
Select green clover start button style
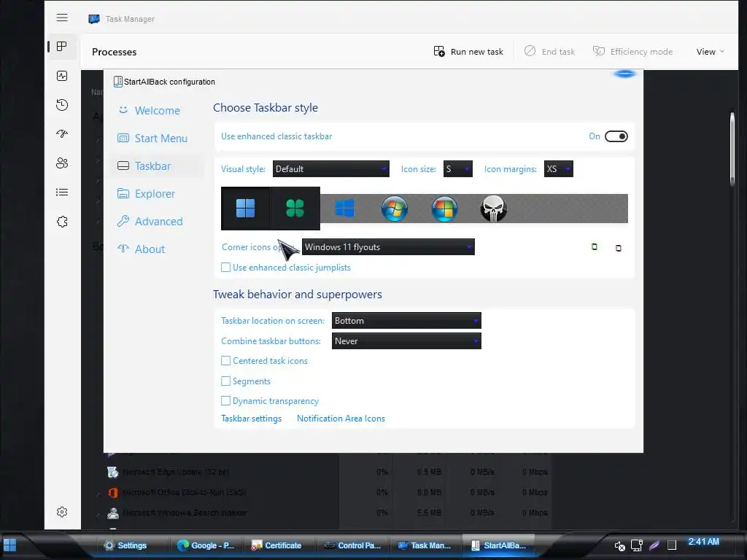tap(295, 208)
